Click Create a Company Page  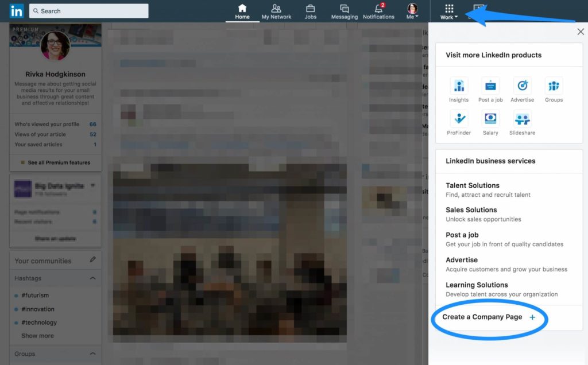click(x=482, y=317)
